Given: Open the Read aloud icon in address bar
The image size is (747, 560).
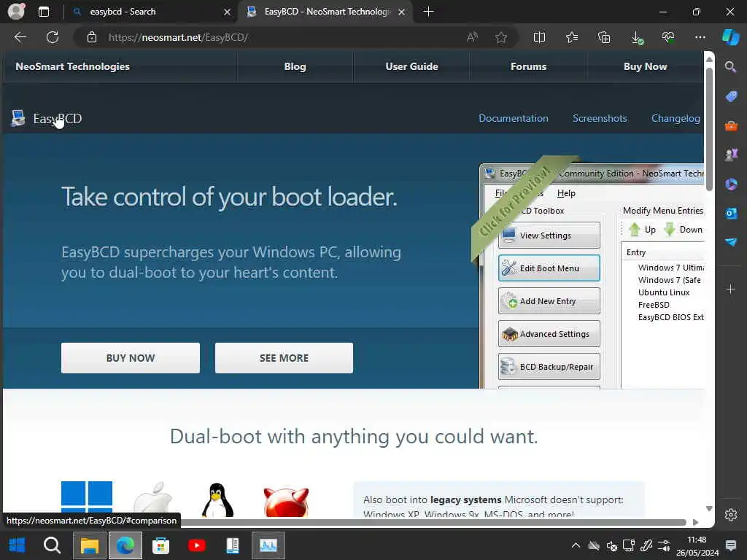Looking at the screenshot, I should point(472,37).
